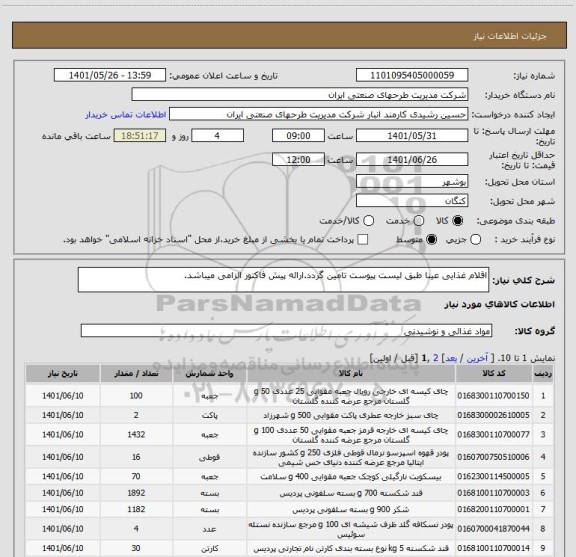The height and width of the screenshot is (557, 576).
Task: Click the آخرین pagination link
Action: 477,358
